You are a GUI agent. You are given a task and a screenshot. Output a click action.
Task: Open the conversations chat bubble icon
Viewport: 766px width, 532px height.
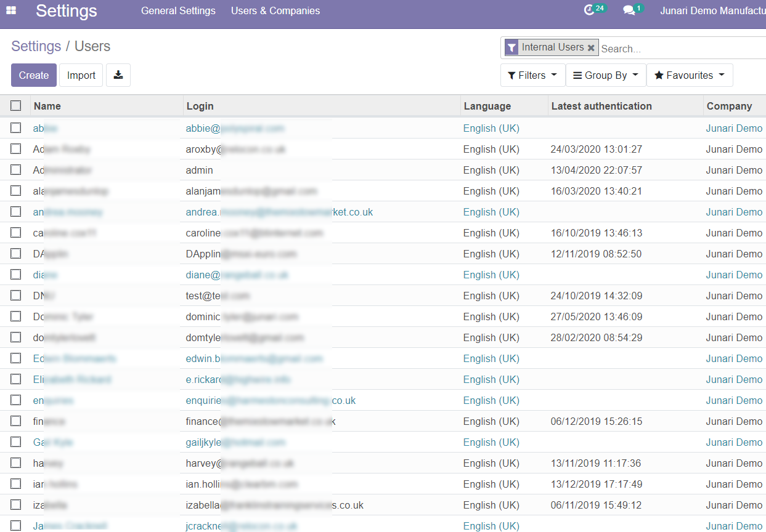pos(629,10)
